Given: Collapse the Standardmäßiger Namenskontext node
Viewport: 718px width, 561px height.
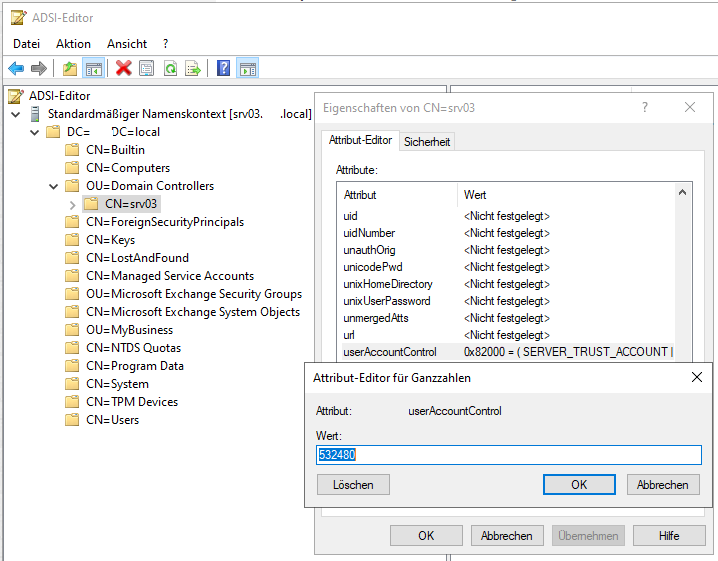Looking at the screenshot, I should [x=15, y=114].
